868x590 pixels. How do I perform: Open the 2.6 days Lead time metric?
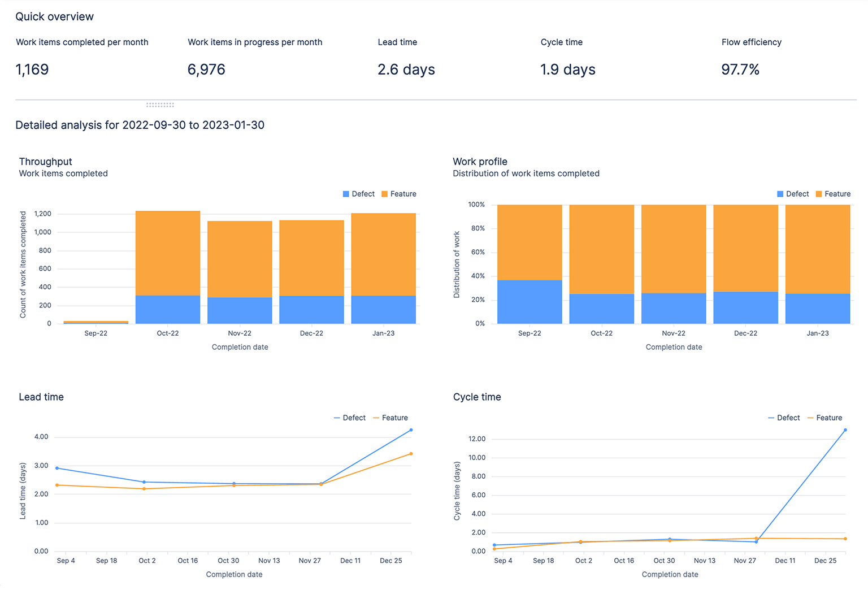tap(406, 69)
